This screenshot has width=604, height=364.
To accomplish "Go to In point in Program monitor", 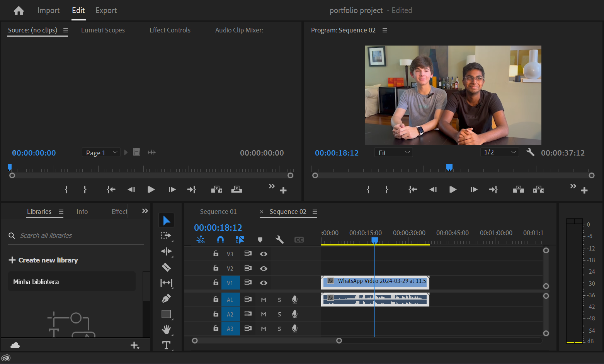I will [413, 189].
